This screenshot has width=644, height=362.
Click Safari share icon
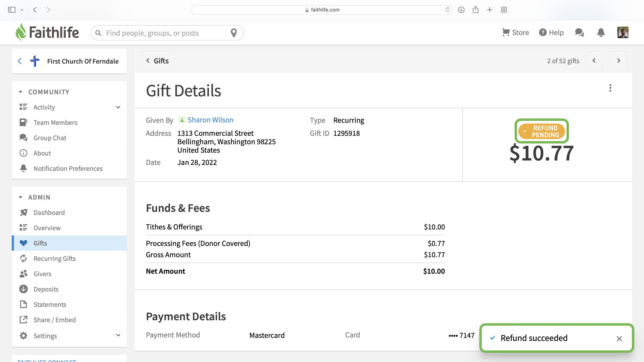pos(475,10)
